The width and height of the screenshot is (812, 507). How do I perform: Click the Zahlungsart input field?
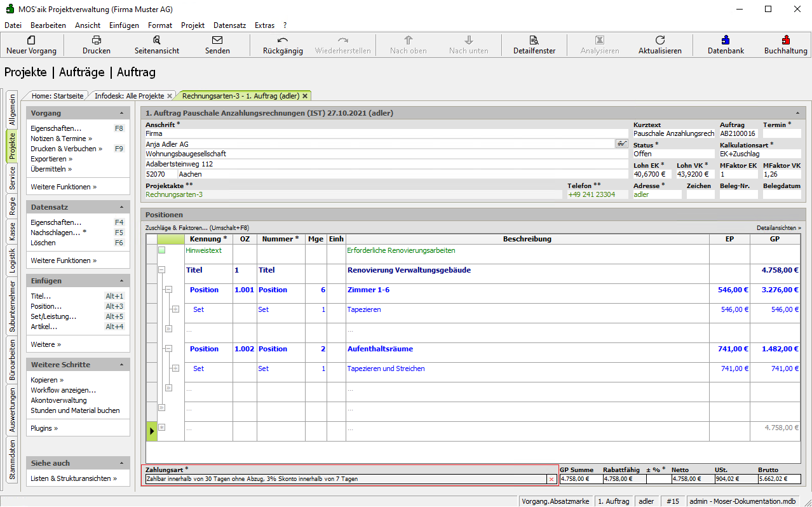346,479
